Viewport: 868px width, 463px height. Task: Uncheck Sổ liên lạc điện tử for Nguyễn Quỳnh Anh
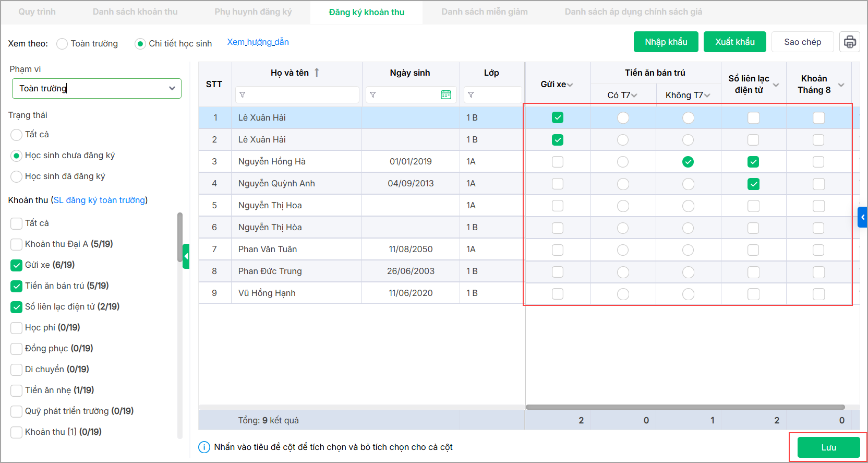(753, 184)
